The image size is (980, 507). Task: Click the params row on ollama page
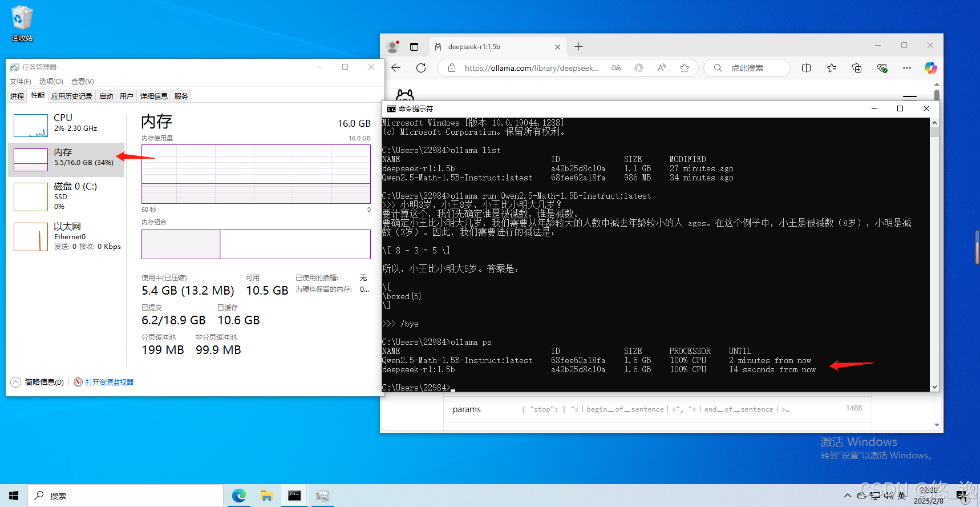657,409
